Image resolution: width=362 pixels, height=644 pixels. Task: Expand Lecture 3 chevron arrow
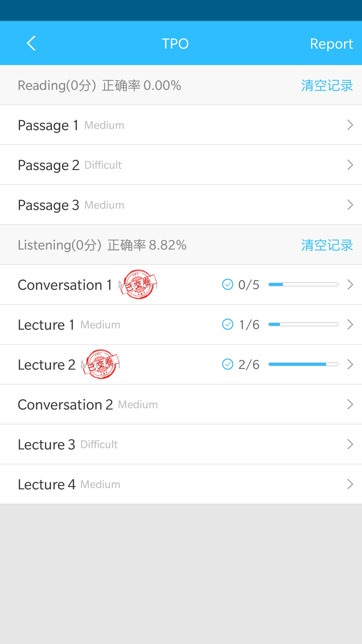350,444
